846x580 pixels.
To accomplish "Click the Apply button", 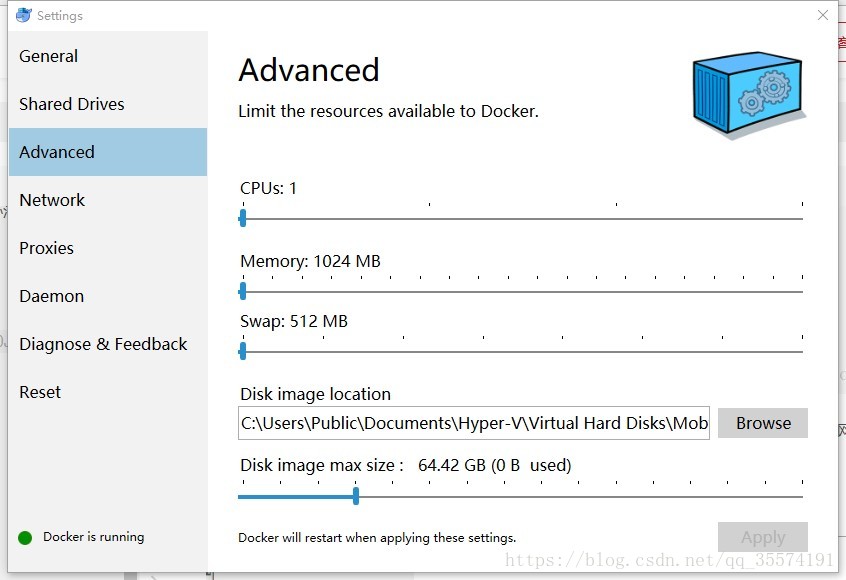I will [763, 537].
